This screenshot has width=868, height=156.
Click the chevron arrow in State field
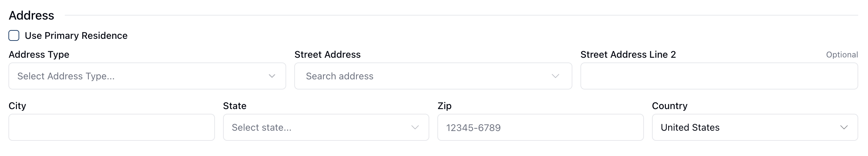415,127
